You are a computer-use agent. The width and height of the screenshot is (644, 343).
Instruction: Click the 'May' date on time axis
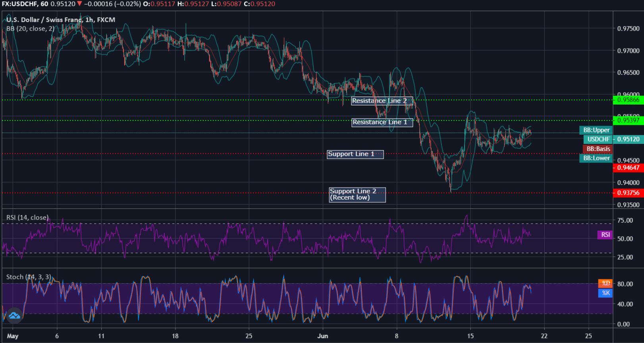pos(13,336)
